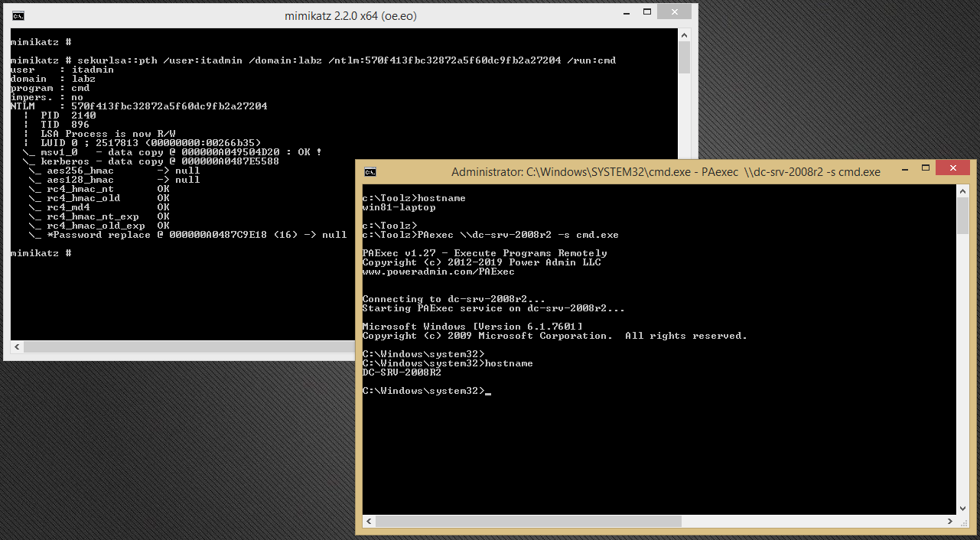Click the rc4_hmac_nt_exp OK line
This screenshot has width=980, height=540.
pyautogui.click(x=99, y=216)
